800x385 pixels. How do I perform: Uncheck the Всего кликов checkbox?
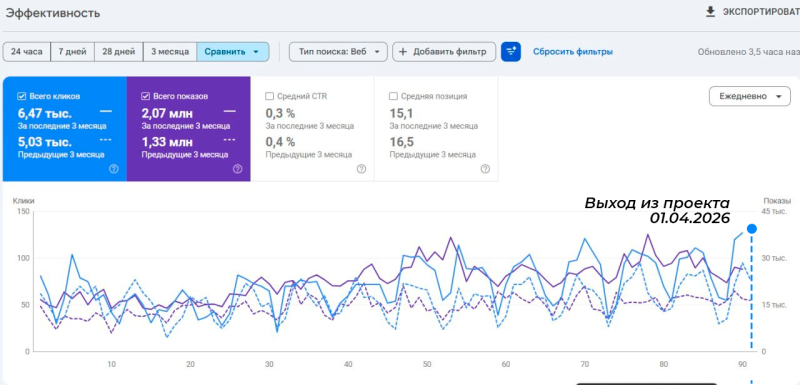[21, 96]
